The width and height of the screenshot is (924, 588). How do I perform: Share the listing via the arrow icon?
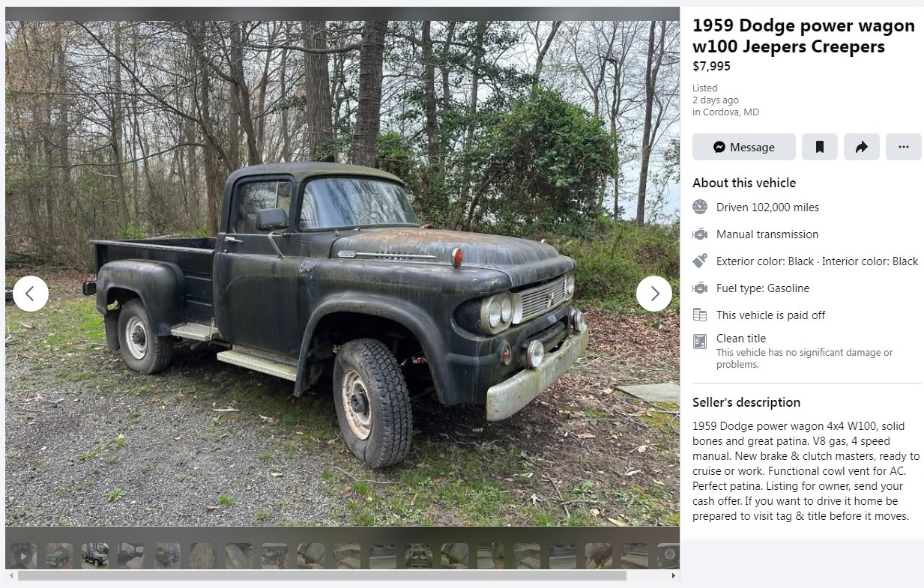click(862, 147)
